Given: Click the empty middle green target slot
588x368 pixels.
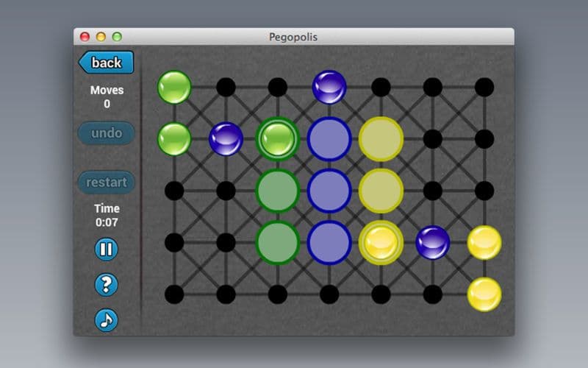Looking at the screenshot, I should pyautogui.click(x=278, y=191).
